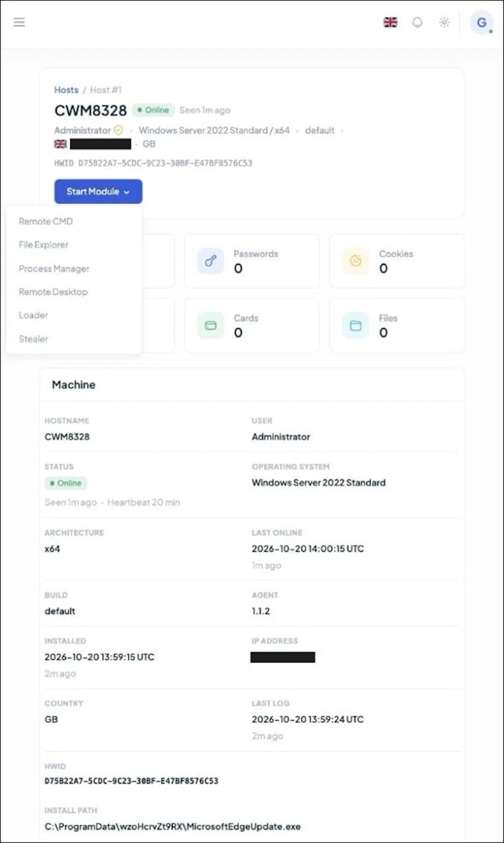Click the Cards count card
This screenshot has width=504, height=843.
(252, 326)
